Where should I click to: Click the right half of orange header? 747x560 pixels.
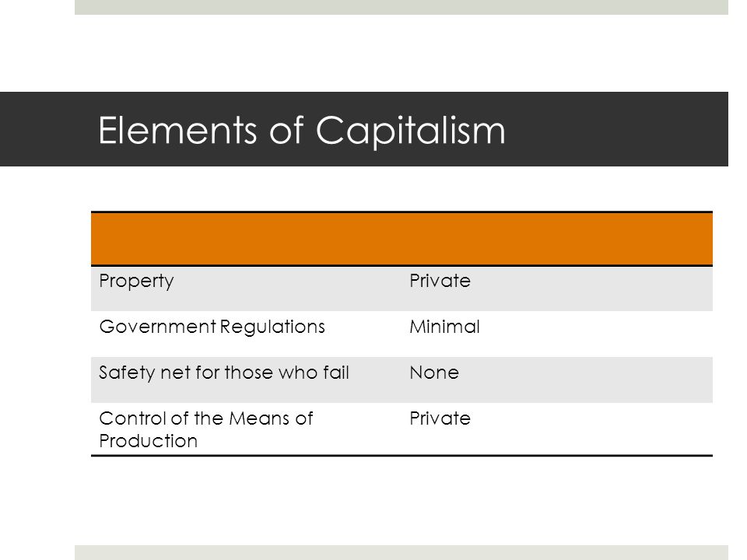coord(557,239)
